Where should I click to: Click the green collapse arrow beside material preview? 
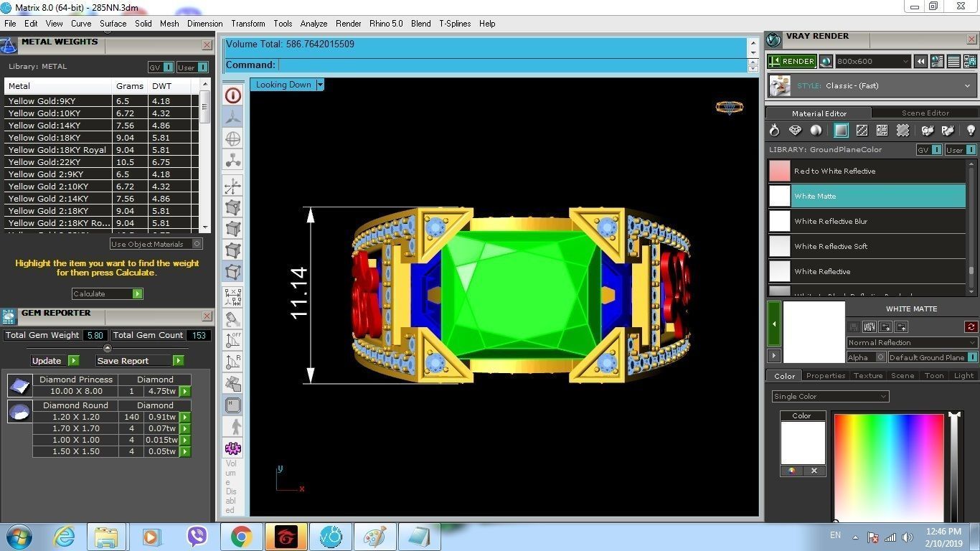[773, 324]
